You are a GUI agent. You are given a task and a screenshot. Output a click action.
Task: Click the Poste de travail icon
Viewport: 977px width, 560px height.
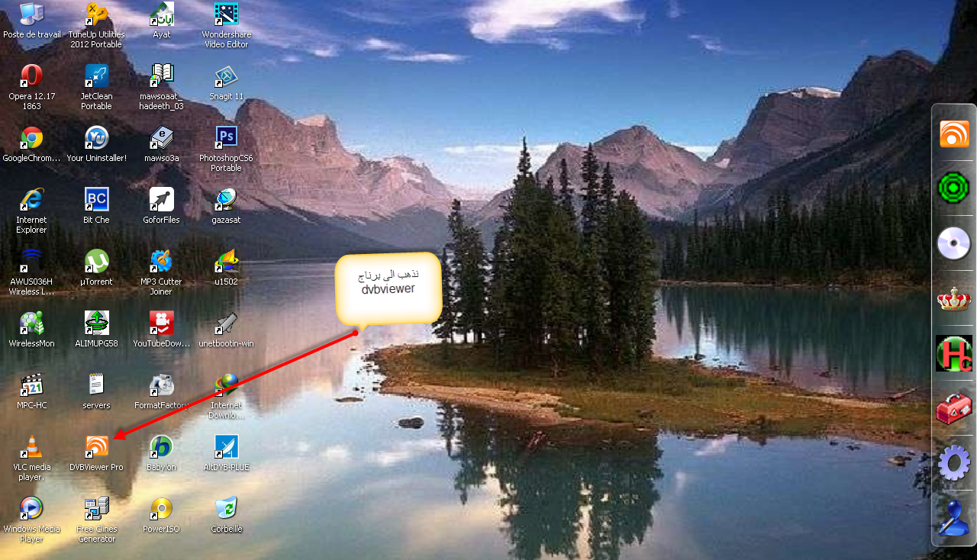click(x=31, y=14)
